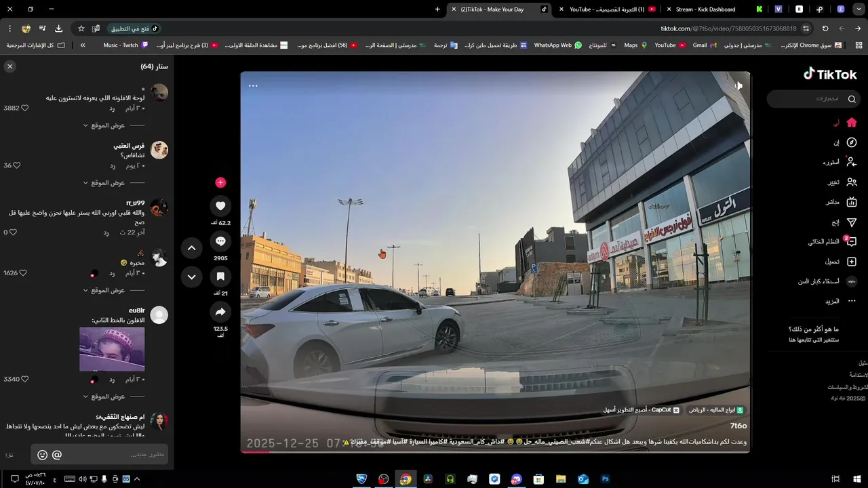The width and height of the screenshot is (868, 488).
Task: Open ابراج الماليه - الرياض location tag
Action: click(716, 410)
